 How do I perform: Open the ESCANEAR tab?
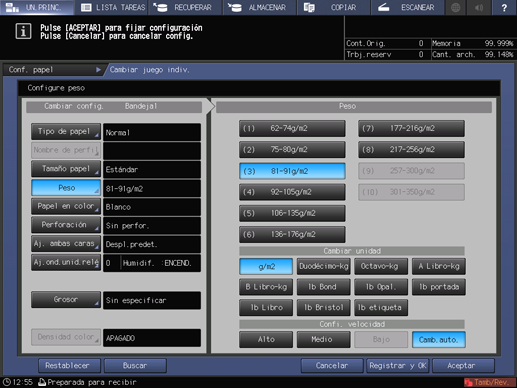pyautogui.click(x=408, y=7)
